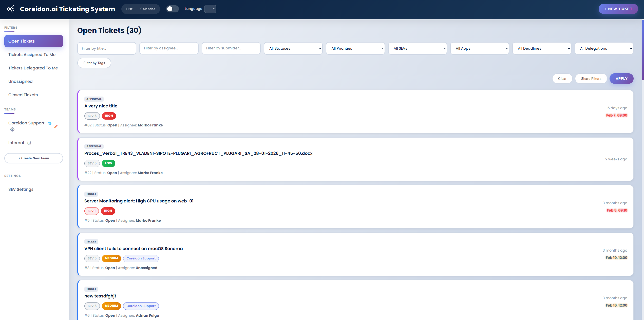The height and width of the screenshot is (320, 644).
Task: Click the pencil edit icon for Coreidon Support
Action: [x=56, y=127]
